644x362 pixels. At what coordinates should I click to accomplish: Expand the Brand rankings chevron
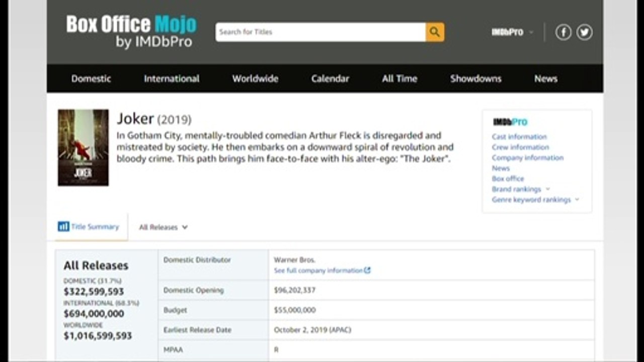click(548, 189)
